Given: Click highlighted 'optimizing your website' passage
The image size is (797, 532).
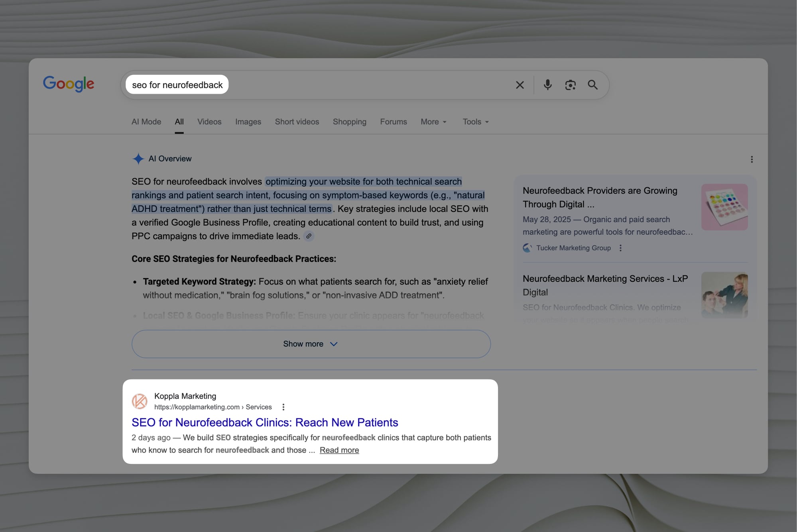Looking at the screenshot, I should coord(308,195).
